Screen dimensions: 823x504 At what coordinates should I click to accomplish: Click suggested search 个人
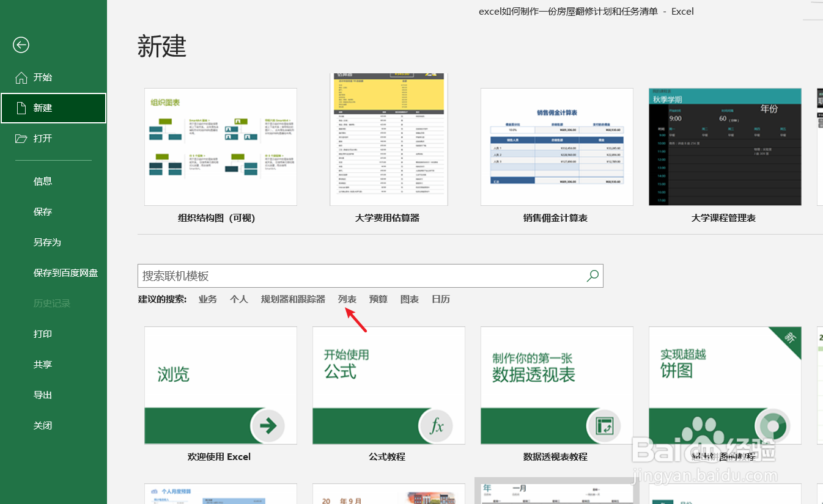coord(239,299)
